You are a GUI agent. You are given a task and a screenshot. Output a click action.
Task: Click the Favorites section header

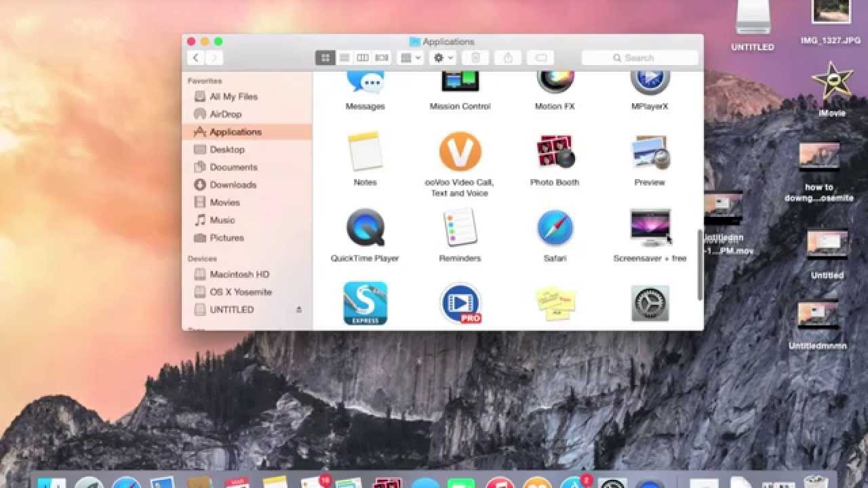[x=205, y=81]
